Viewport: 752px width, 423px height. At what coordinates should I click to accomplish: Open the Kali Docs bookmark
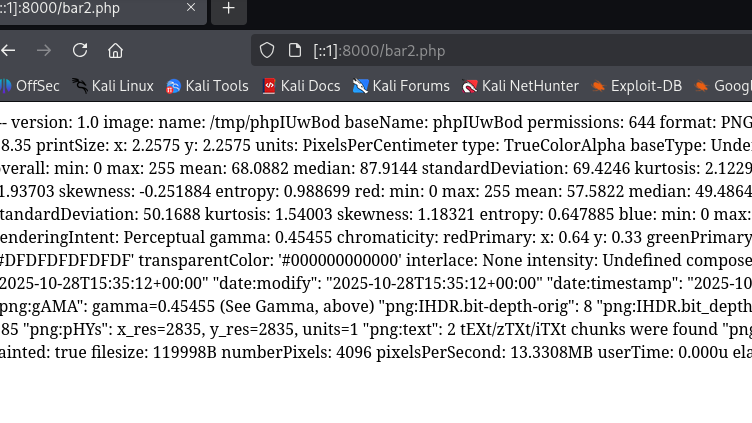point(302,86)
